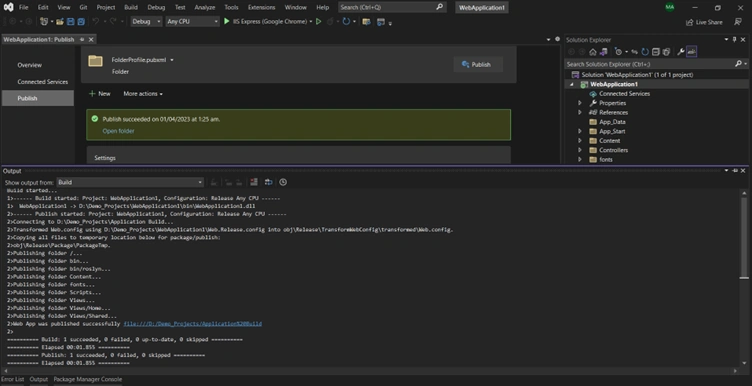Click the New Project toolbar icon
The width and height of the screenshot is (752, 386).
44,22
